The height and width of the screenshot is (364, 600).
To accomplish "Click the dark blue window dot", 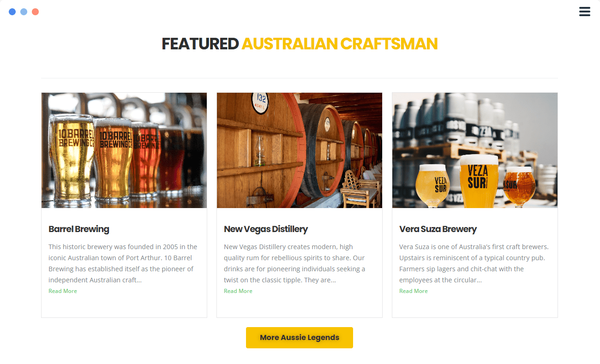I will tap(12, 12).
